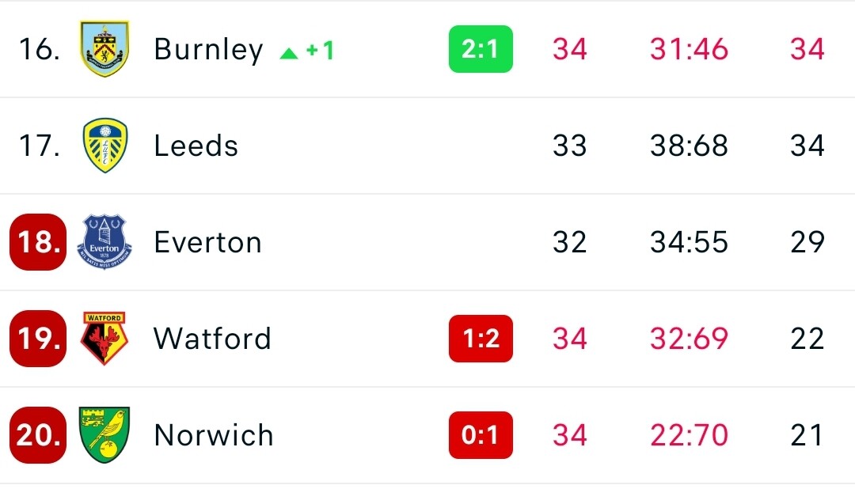Select the red 20 relegation badge
The width and height of the screenshot is (855, 504).
click(38, 435)
